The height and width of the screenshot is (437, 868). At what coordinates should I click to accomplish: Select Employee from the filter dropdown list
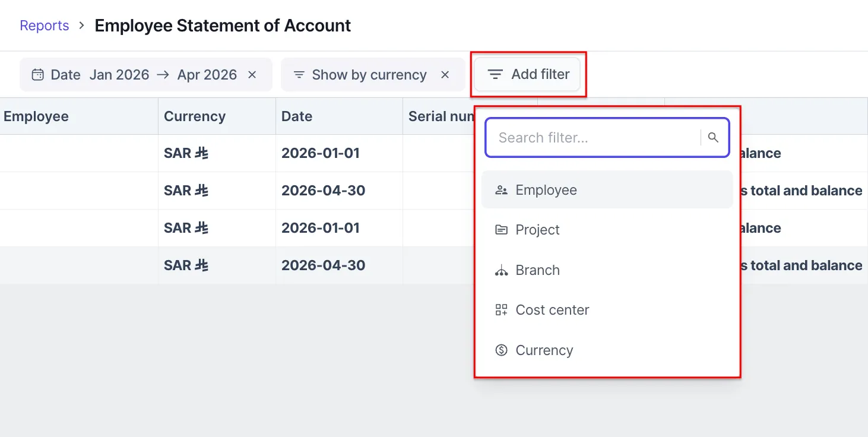[x=546, y=189]
